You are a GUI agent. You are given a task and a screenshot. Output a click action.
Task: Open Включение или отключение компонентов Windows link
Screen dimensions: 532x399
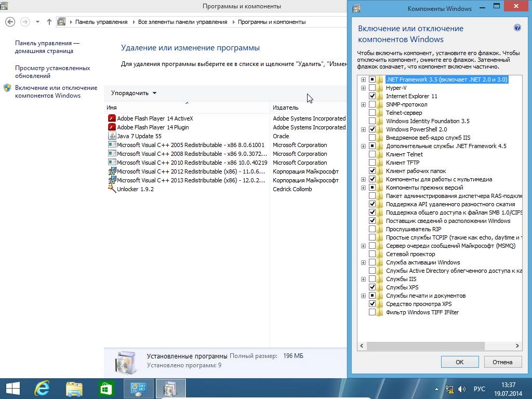click(56, 91)
